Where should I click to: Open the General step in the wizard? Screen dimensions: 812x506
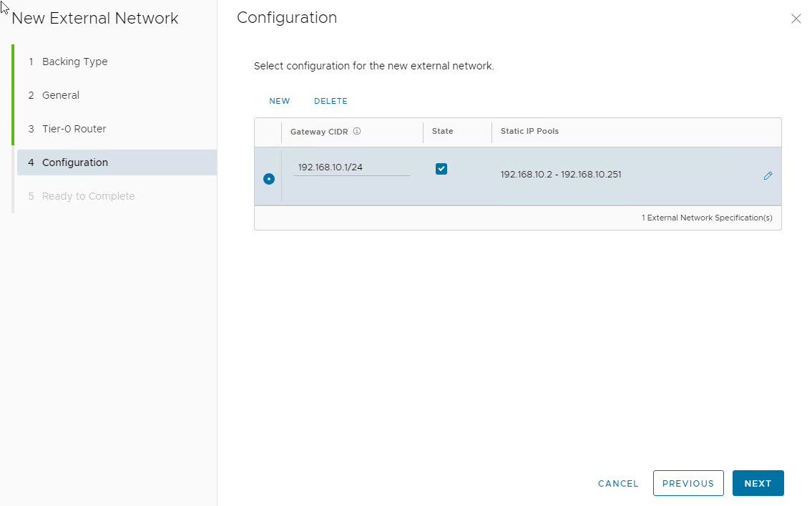61,95
